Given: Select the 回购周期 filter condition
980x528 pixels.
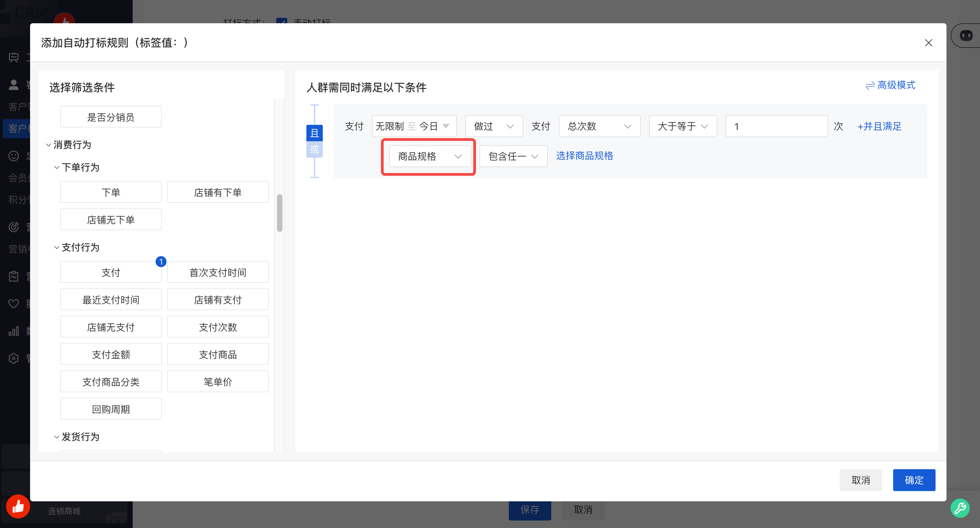Looking at the screenshot, I should pos(111,409).
